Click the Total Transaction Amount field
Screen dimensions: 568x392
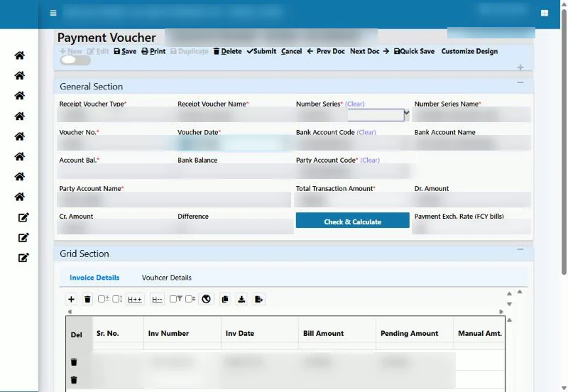tap(351, 200)
